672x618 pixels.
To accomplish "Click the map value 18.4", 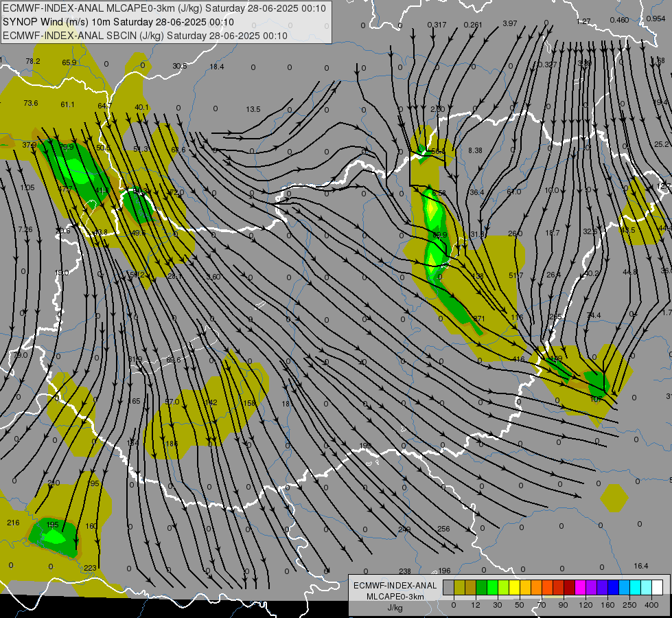I will click(217, 67).
